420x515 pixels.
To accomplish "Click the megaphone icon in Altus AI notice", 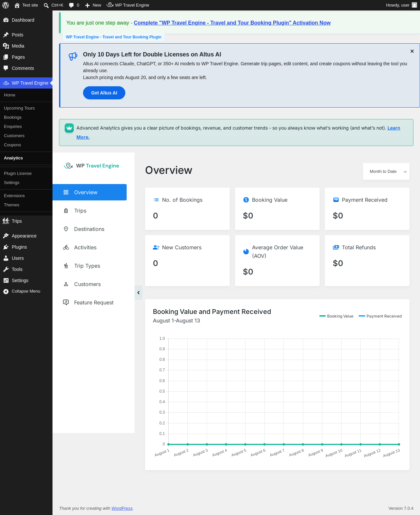I will click(x=73, y=56).
